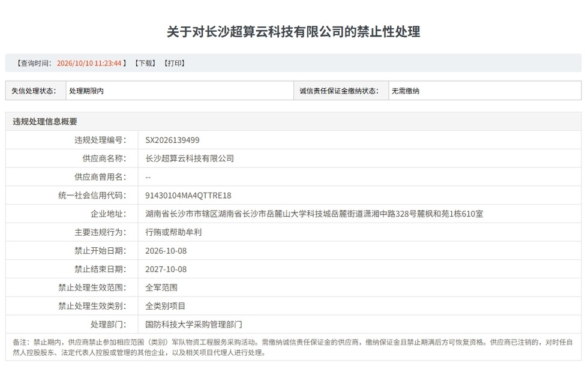Image resolution: width=588 pixels, height=366 pixels.
Task: Click the label 禁止处理生效范围
Action: 92,287
